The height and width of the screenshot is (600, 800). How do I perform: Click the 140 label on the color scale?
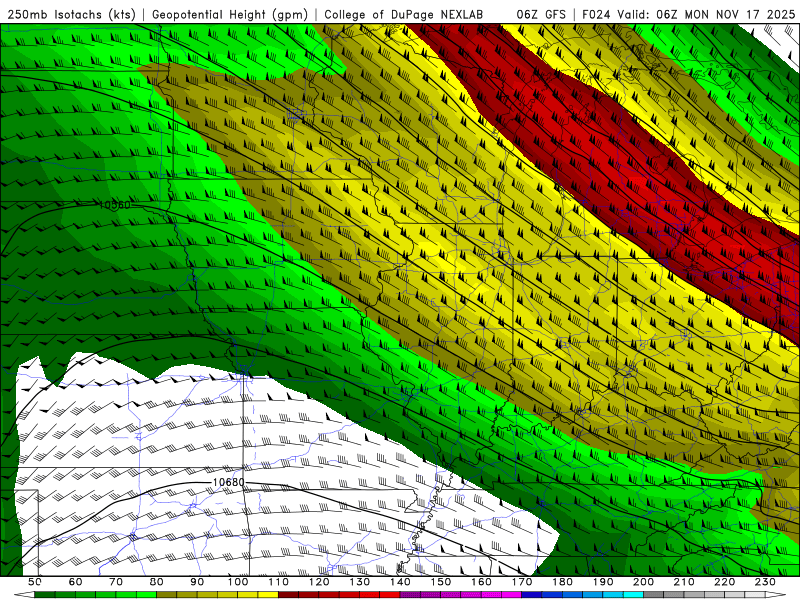point(400,582)
